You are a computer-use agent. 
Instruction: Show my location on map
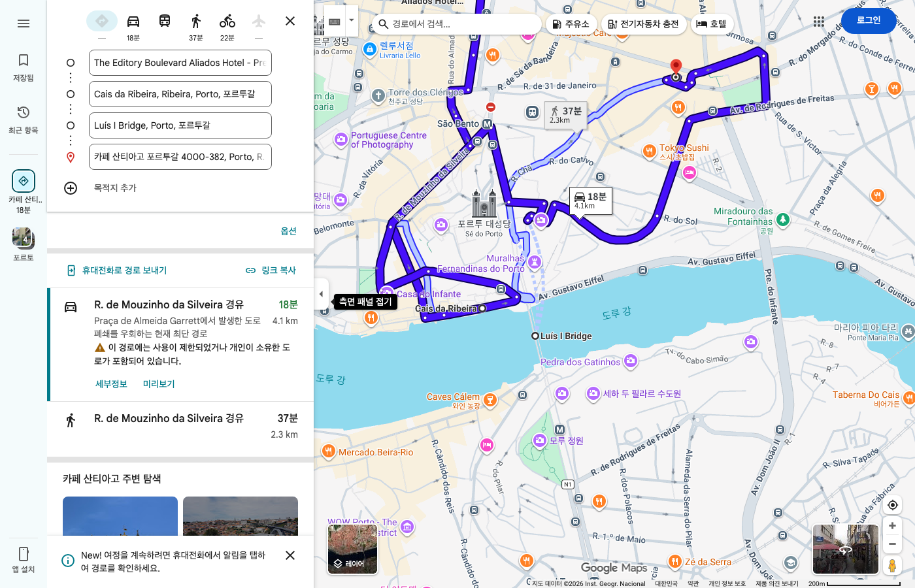click(x=892, y=505)
